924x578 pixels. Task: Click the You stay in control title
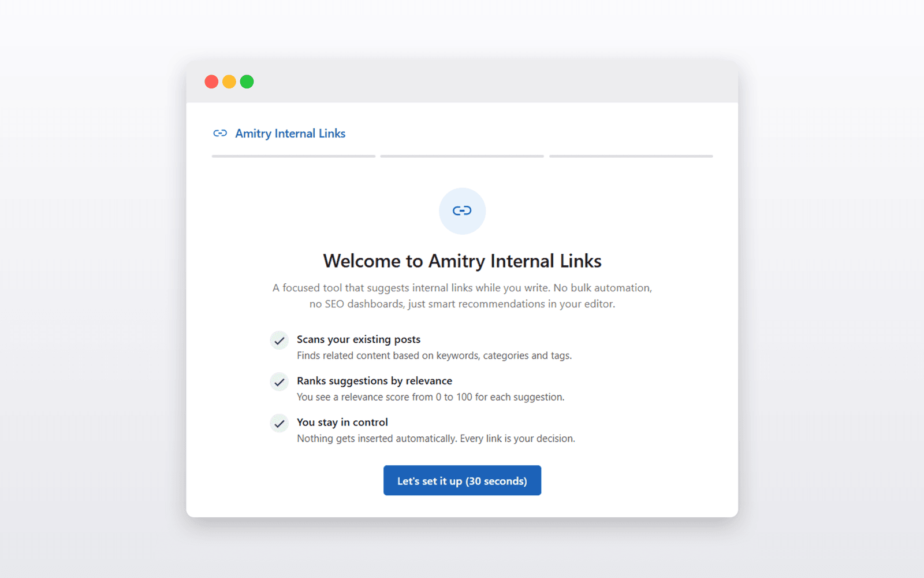342,423
